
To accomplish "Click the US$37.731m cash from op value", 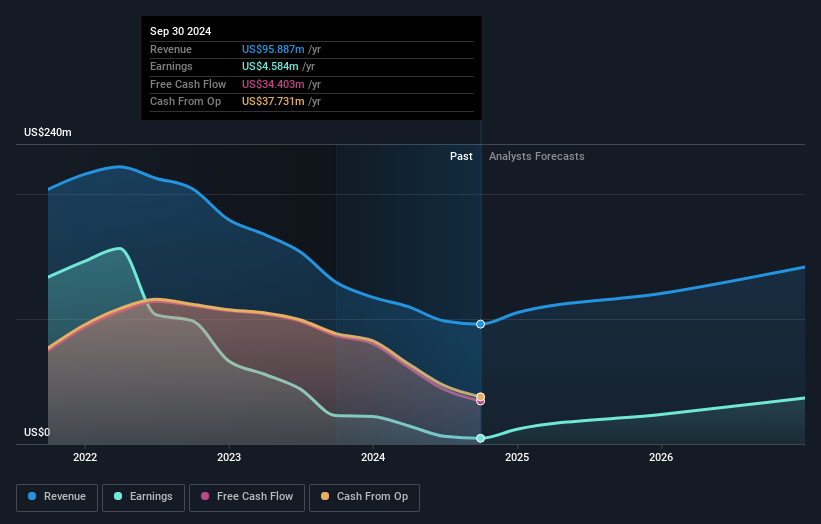I will point(273,102).
